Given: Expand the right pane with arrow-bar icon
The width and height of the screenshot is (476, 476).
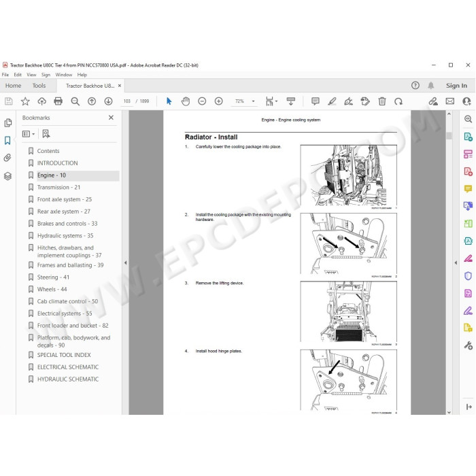Looking at the screenshot, I should [469, 407].
